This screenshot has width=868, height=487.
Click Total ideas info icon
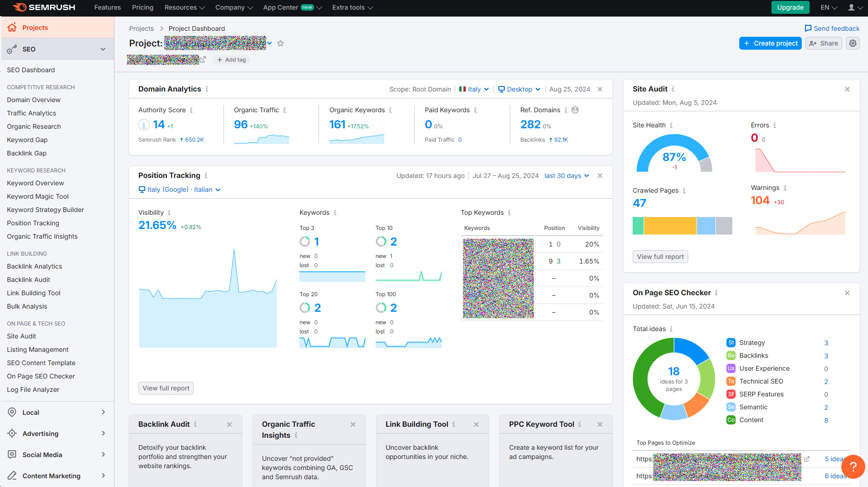coord(671,329)
